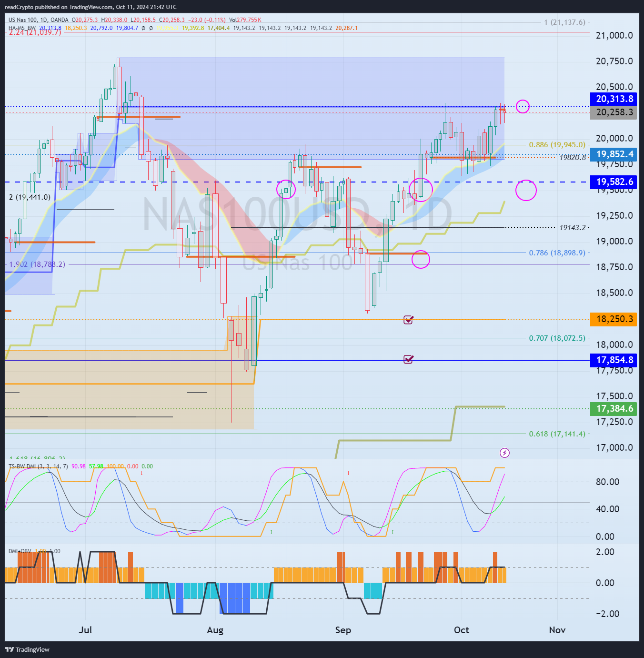Click the 21,000.0 tick on the price axis
The image size is (644, 658).
tap(614, 36)
